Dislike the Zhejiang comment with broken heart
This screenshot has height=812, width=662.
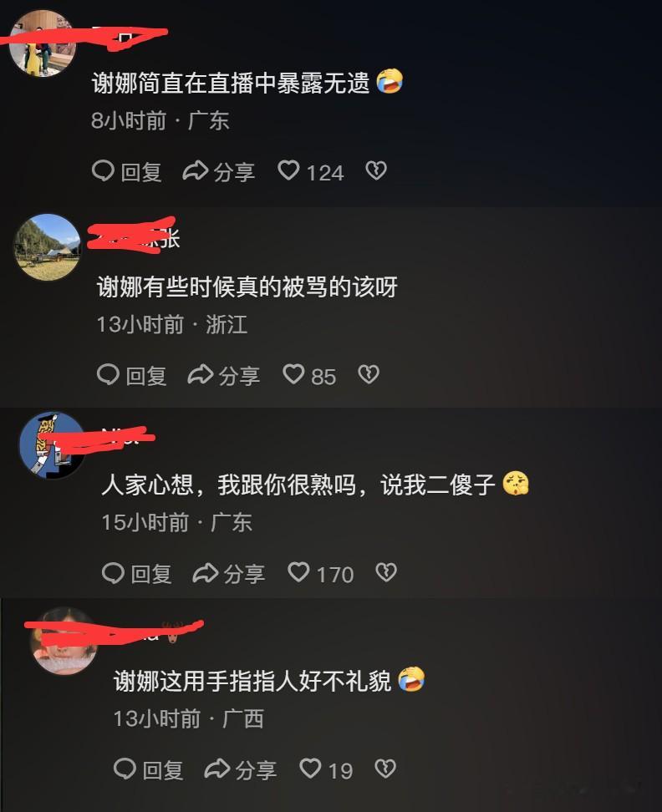coord(369,374)
